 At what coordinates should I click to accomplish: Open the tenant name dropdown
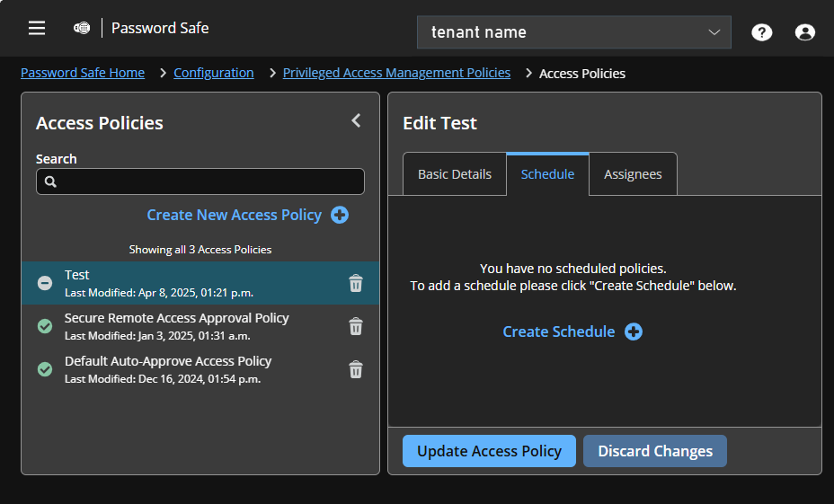574,32
